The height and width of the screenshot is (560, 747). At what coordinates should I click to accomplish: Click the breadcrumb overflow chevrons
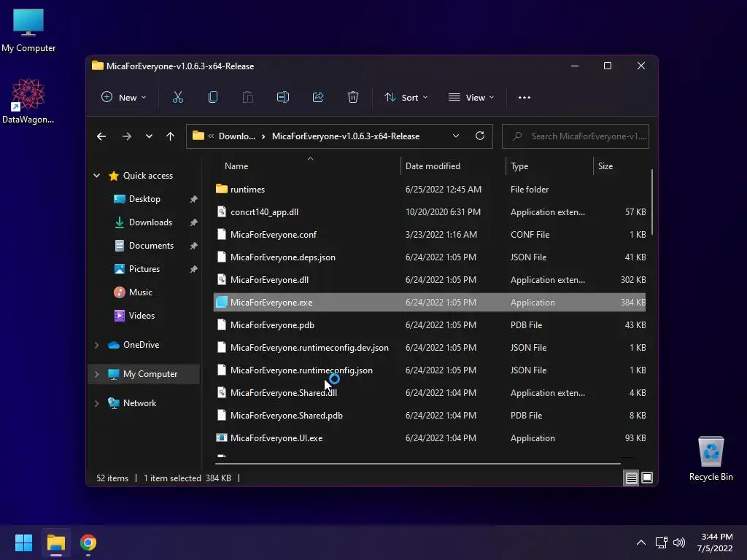[211, 136]
